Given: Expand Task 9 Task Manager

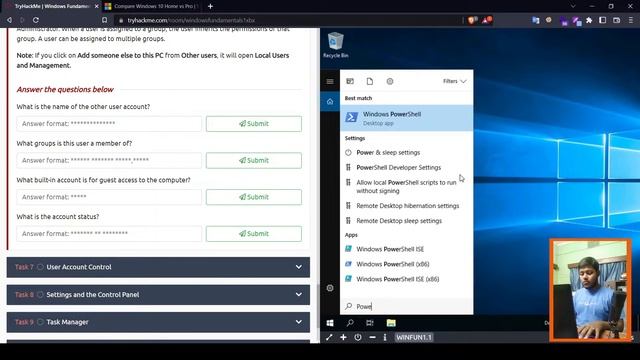Looking at the screenshot, I should [158, 322].
